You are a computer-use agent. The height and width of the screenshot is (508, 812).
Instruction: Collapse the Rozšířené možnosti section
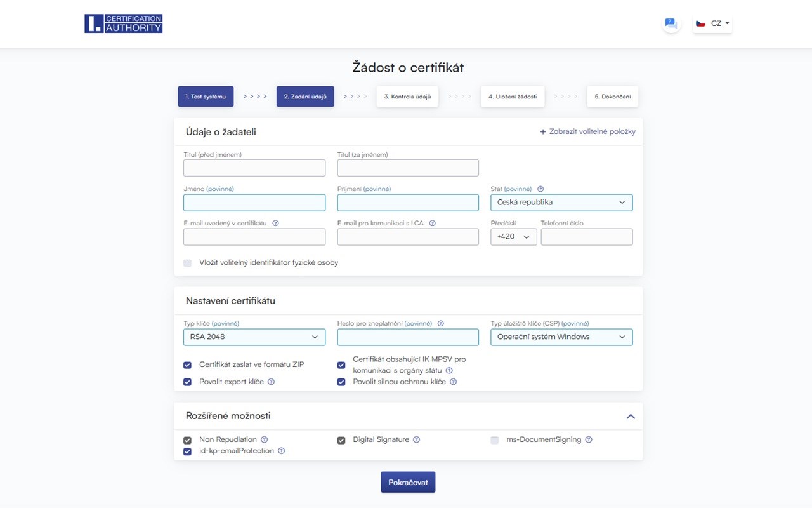click(x=631, y=417)
